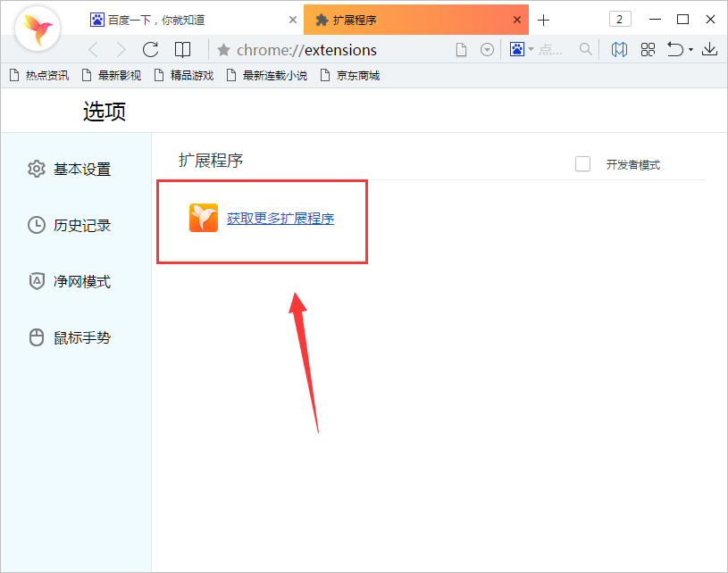728x573 pixels.
Task: Click the page document icon in address bar
Action: pyautogui.click(x=461, y=49)
